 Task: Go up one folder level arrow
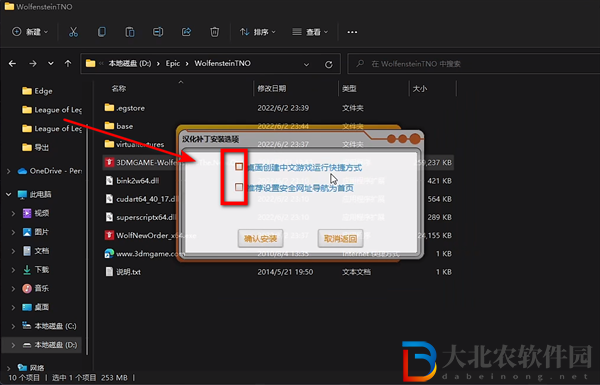click(x=68, y=64)
